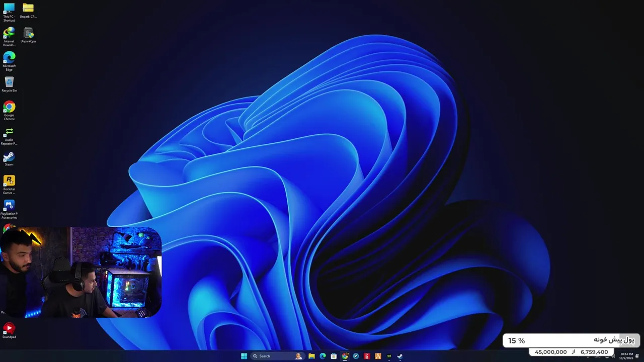Open Microsoft Edge in the taskbar
Viewport: 644px width, 362px height.
tap(323, 356)
